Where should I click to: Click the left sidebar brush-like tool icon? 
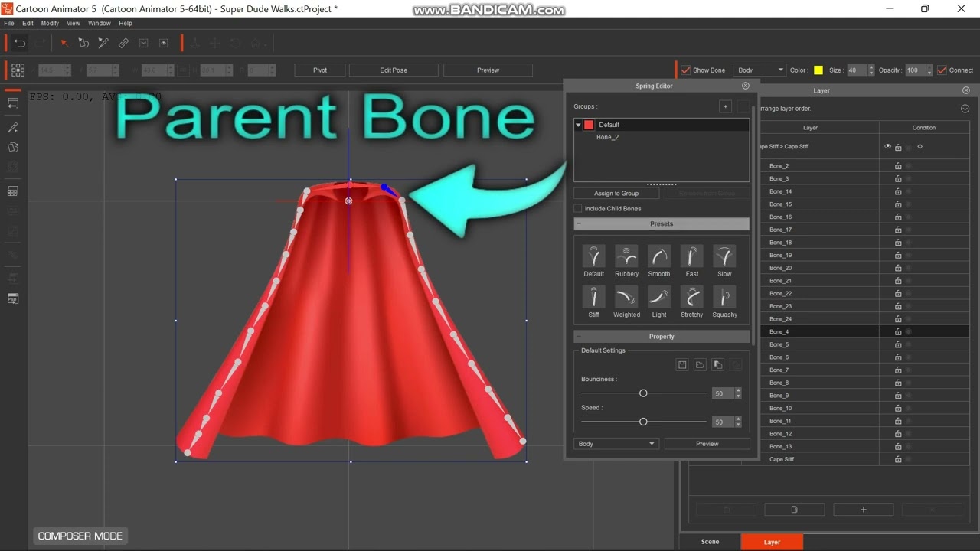[13, 128]
